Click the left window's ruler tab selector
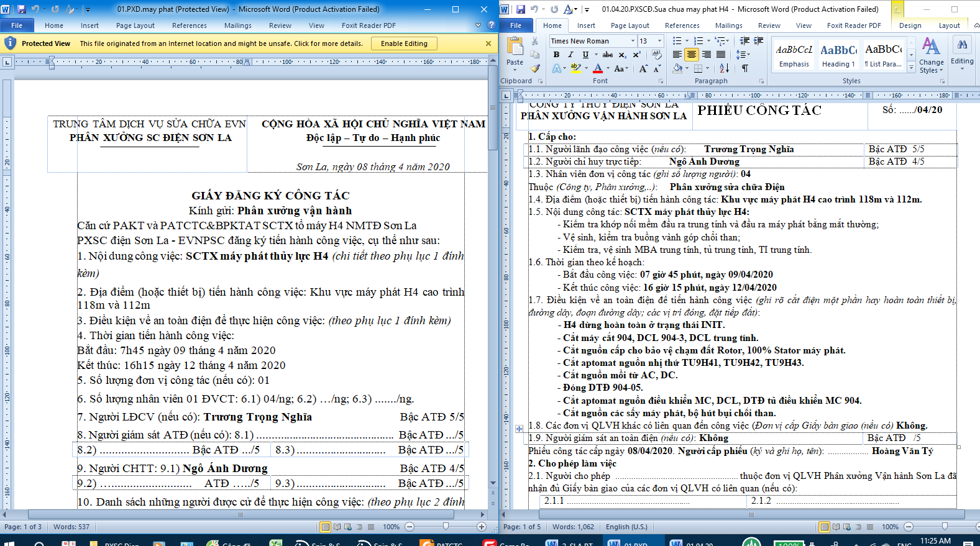Viewport: 980px width, 546px height. click(7, 62)
